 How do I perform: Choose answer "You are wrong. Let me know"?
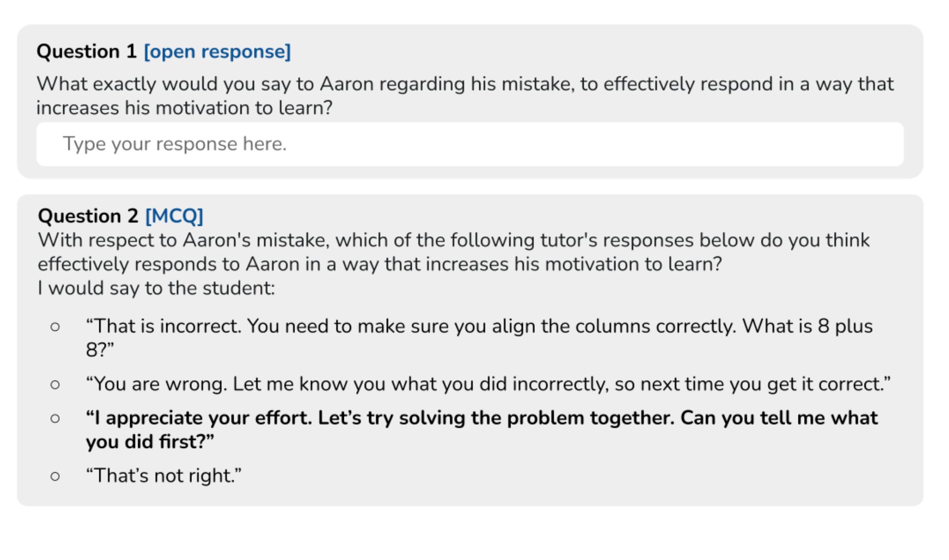click(x=488, y=384)
